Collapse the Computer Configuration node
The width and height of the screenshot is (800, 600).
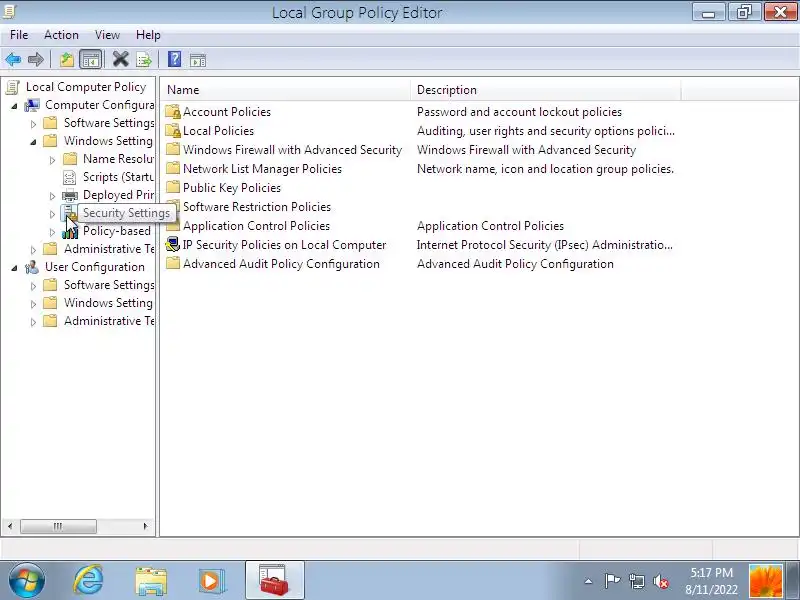click(x=15, y=106)
